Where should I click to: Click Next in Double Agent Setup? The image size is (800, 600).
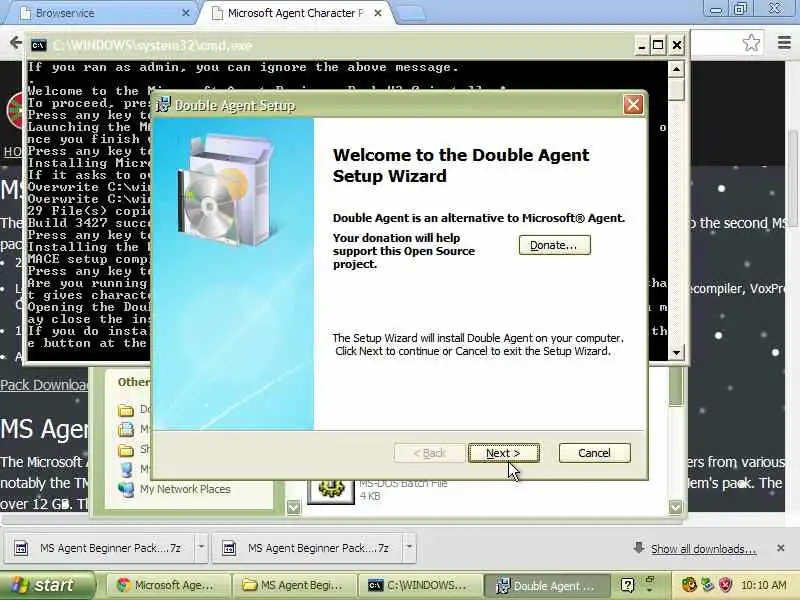coord(503,453)
